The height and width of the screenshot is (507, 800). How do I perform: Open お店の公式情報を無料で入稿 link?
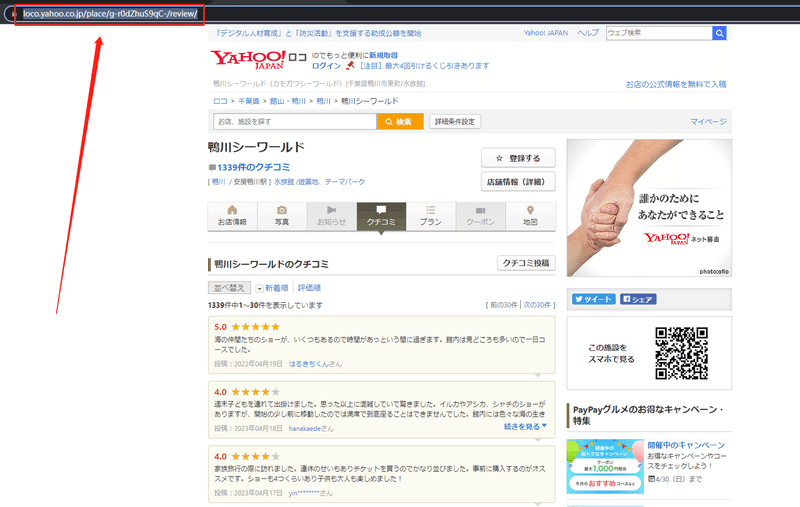click(x=676, y=84)
